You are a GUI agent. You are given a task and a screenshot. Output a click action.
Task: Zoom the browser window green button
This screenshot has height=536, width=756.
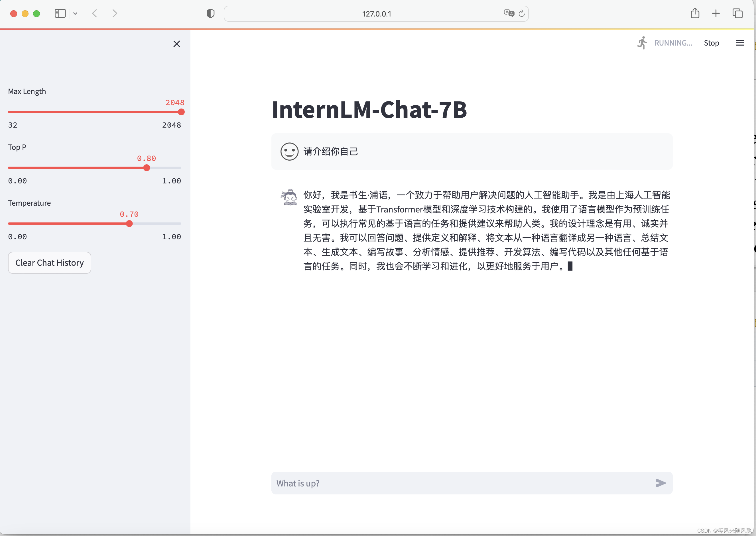37,14
